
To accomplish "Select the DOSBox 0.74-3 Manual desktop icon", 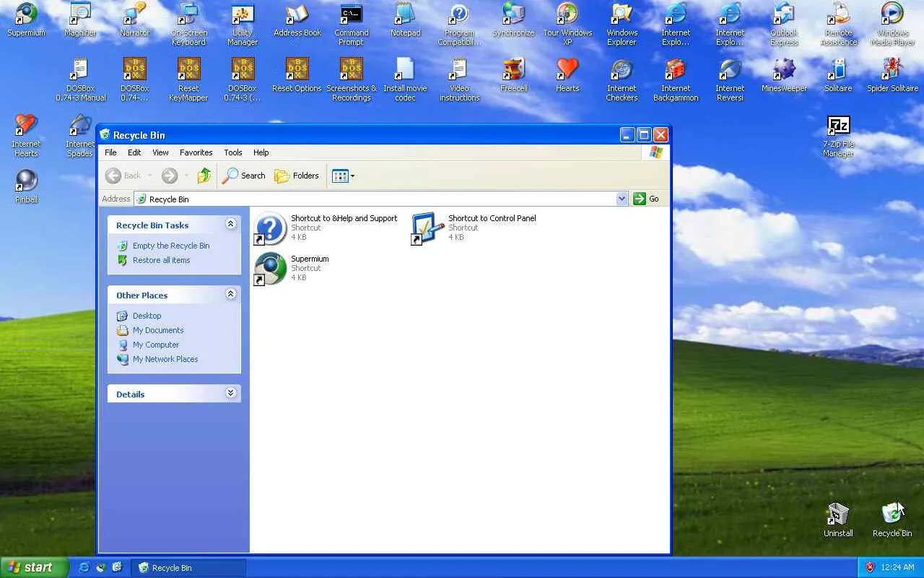I will tap(80, 79).
